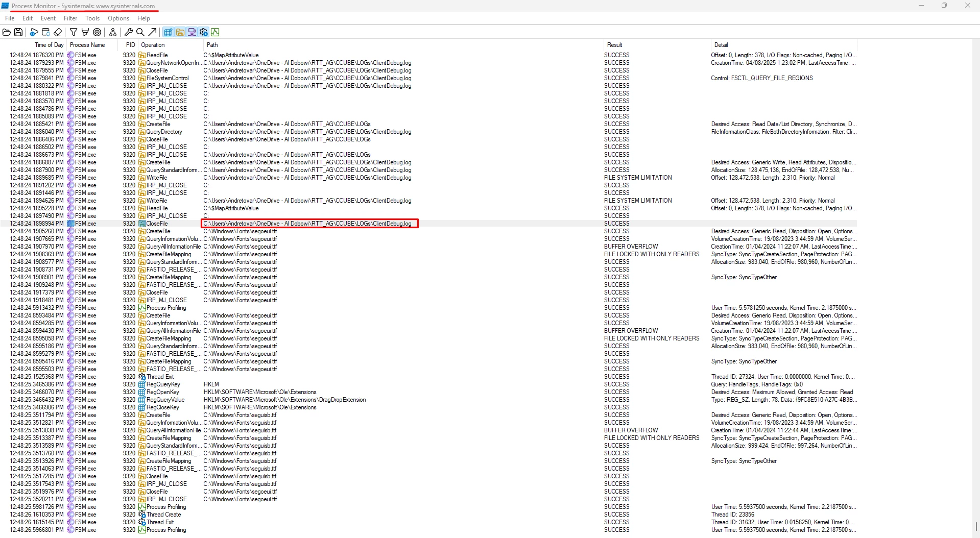Click the seguisb.ttf path at 12:48:25.3511794

point(240,415)
